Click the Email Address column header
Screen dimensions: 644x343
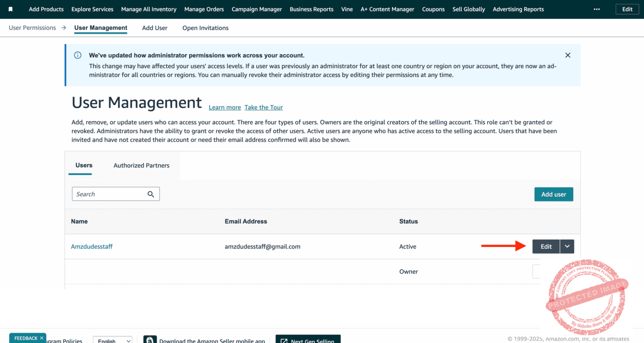pos(246,221)
